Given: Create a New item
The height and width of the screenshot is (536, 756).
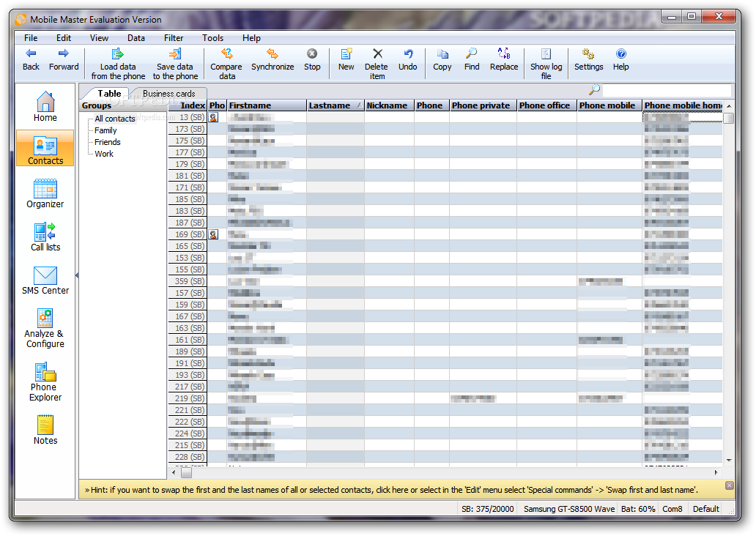Looking at the screenshot, I should click(346, 59).
